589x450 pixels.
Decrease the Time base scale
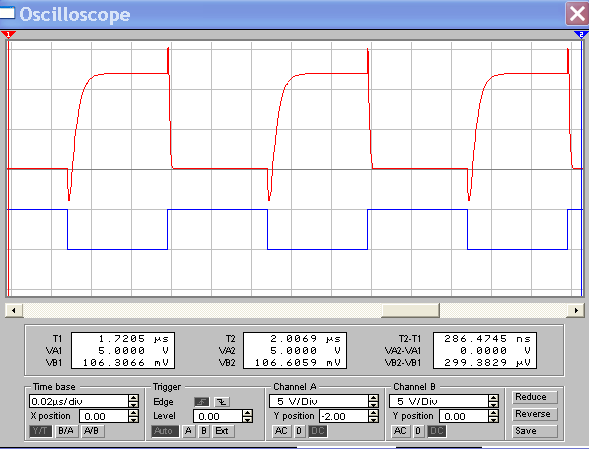point(133,405)
